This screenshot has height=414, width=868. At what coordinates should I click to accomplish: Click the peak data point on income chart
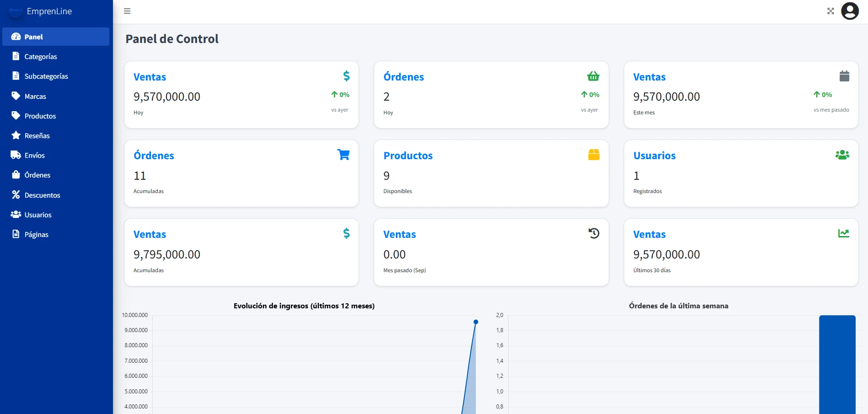point(476,322)
